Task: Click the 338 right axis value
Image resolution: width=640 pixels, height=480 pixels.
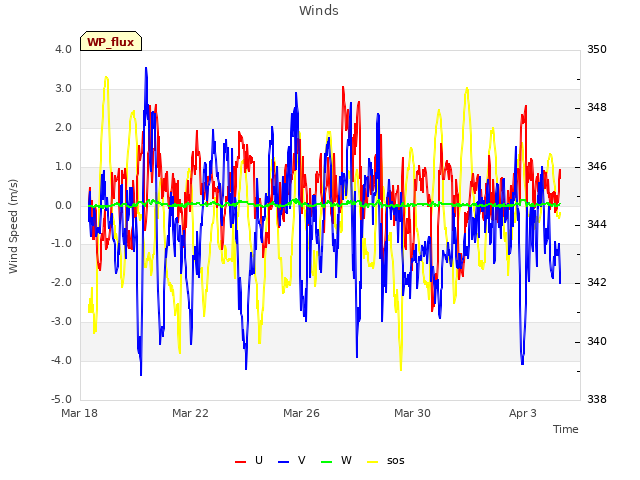Action: tap(597, 399)
